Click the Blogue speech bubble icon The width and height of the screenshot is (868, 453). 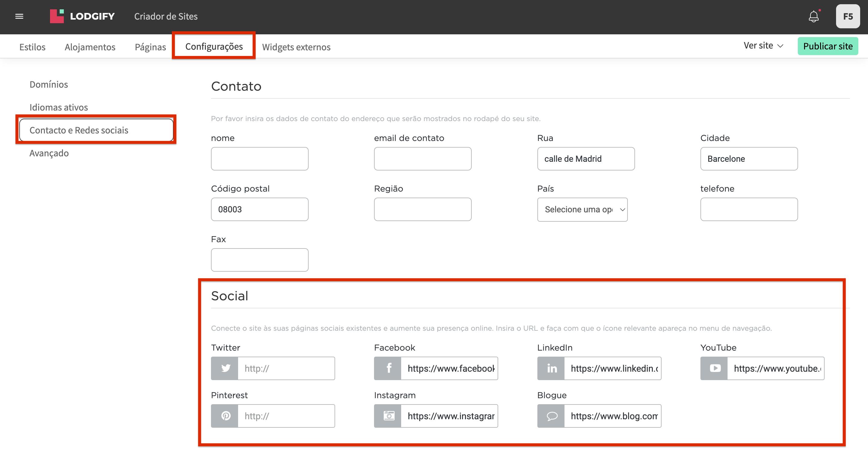[x=551, y=416]
